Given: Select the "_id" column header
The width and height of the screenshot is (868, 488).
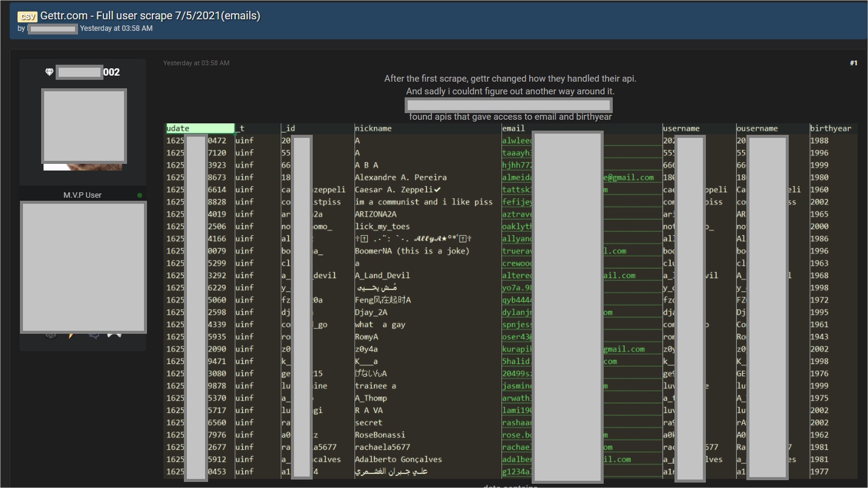Looking at the screenshot, I should click(289, 128).
